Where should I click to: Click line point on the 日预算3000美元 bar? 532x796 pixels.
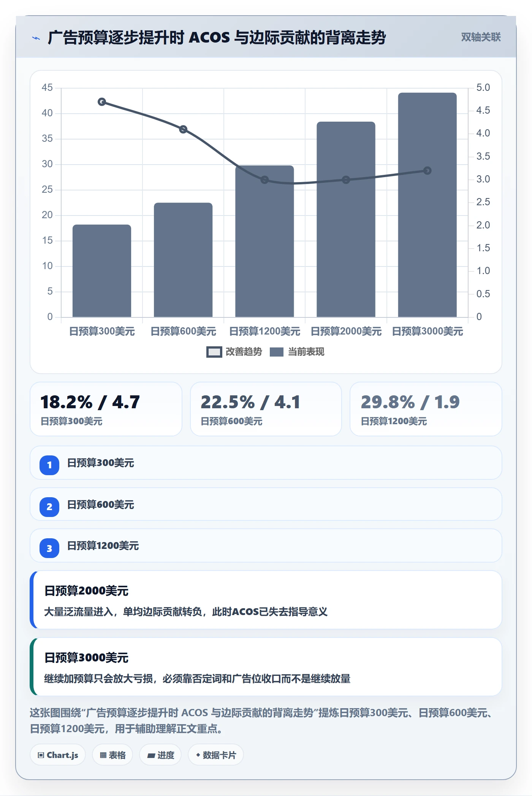click(x=427, y=171)
